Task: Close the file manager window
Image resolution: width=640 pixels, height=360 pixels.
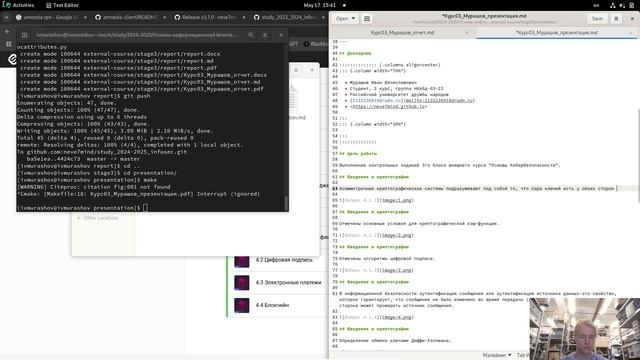Action: tap(312, 70)
